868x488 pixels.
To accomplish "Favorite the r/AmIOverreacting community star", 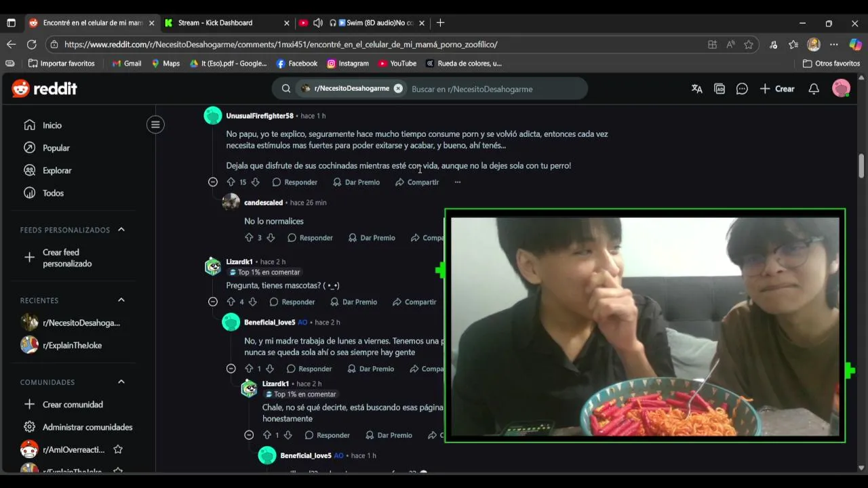I will pyautogui.click(x=118, y=449).
